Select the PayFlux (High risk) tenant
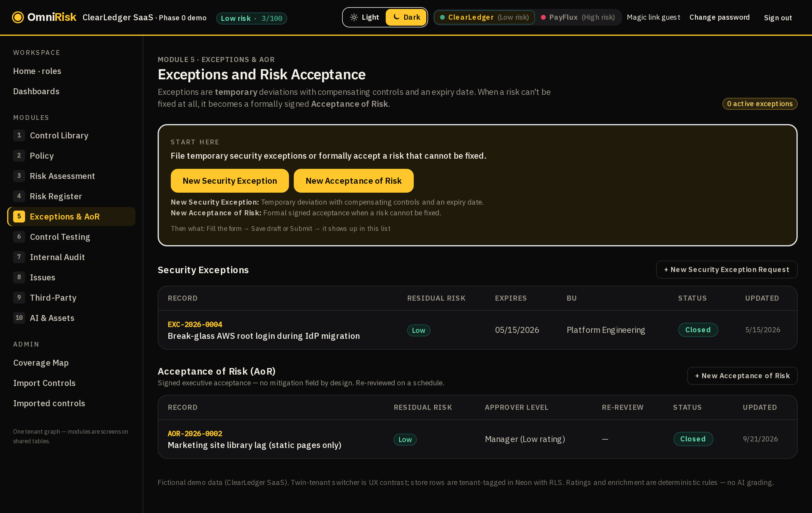 (578, 17)
